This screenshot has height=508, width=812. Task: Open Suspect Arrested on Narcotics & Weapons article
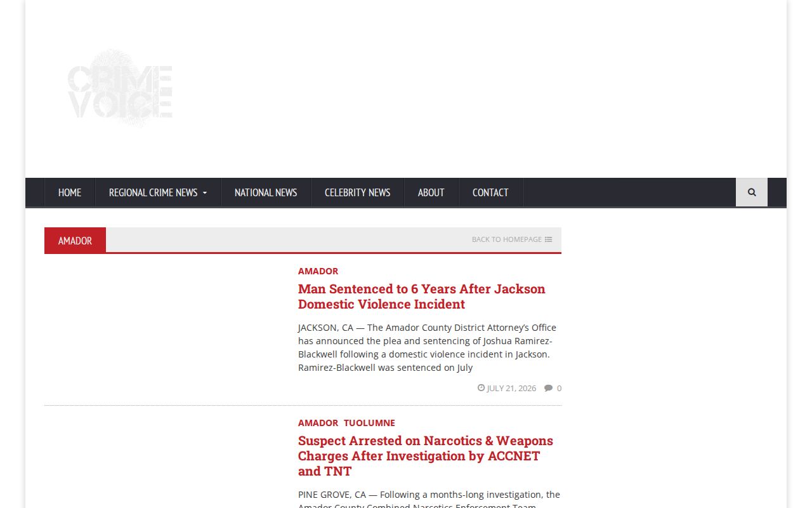(x=426, y=456)
